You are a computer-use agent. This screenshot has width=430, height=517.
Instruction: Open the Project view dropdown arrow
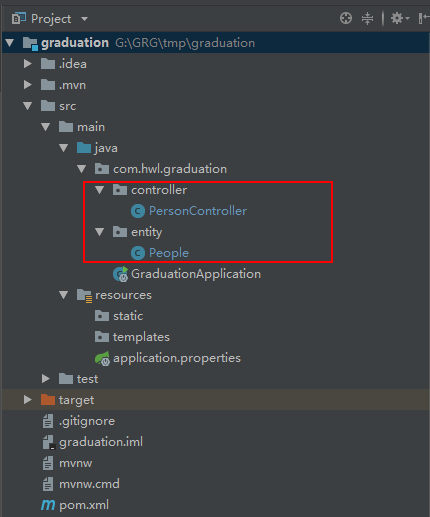pos(85,19)
